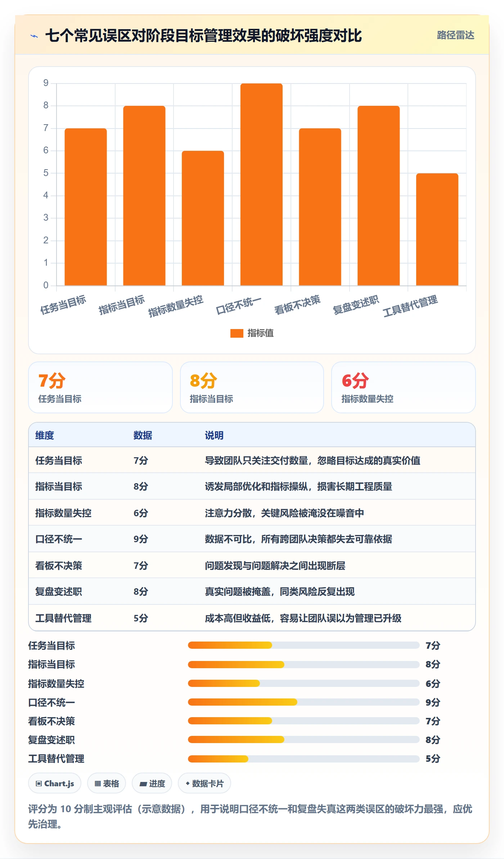
Task: Click the 数据 column header
Action: [143, 435]
